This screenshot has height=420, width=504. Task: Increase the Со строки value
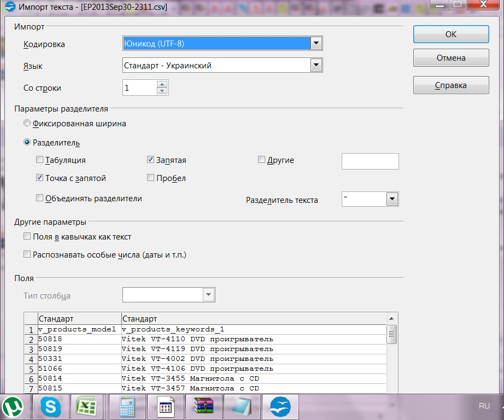tap(162, 85)
